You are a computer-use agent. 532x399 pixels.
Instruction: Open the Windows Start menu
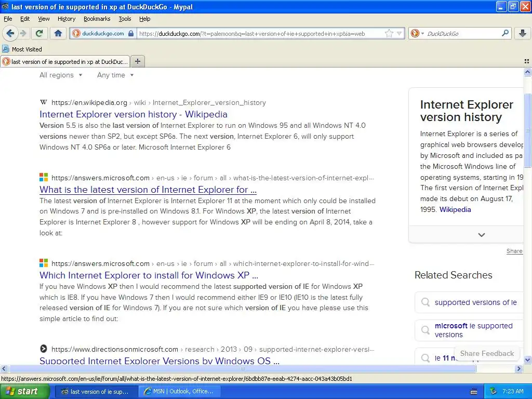click(x=24, y=391)
